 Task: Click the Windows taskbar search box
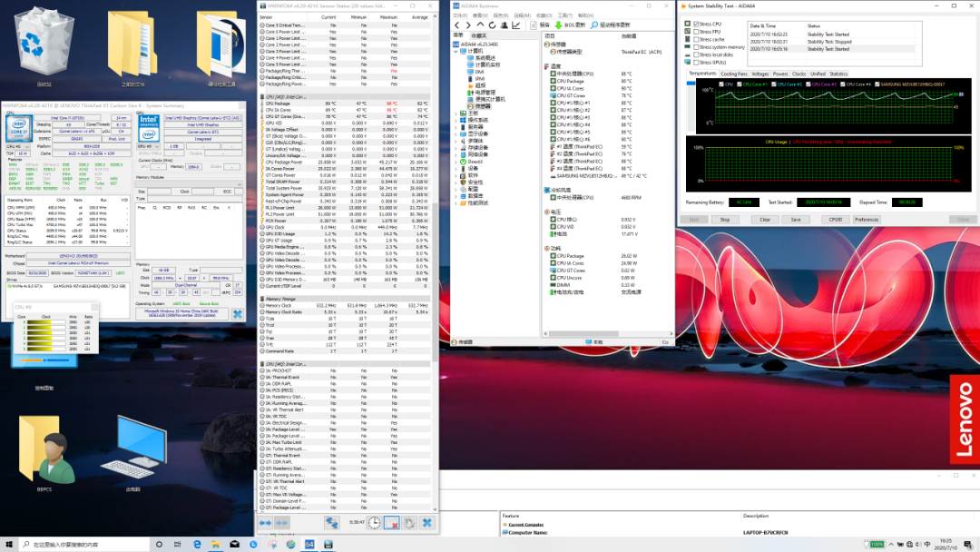(77, 544)
